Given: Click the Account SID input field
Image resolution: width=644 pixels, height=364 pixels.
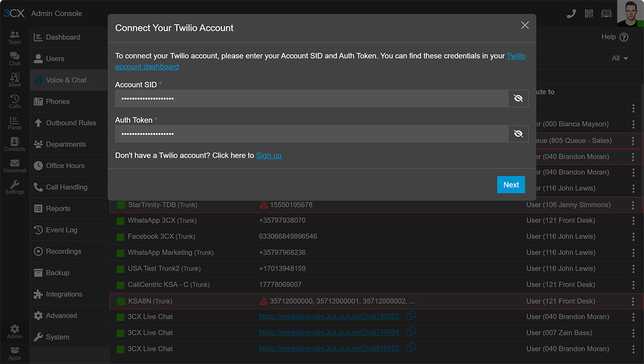Looking at the screenshot, I should [x=311, y=98].
